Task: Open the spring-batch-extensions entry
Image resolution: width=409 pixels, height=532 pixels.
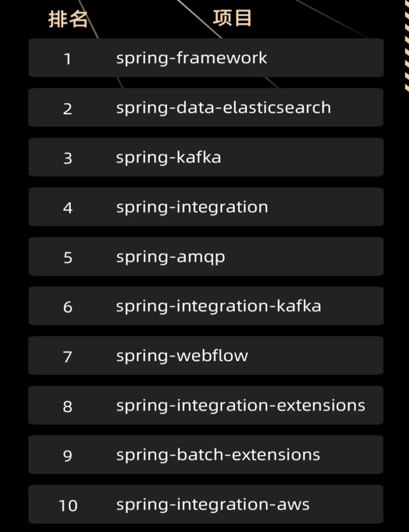Action: (x=206, y=455)
